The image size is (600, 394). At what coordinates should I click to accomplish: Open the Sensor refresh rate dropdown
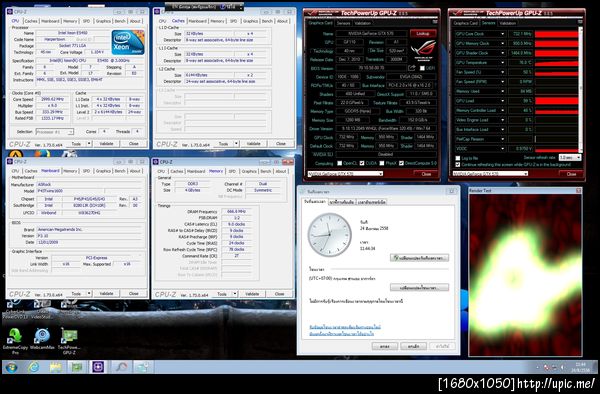tap(570, 158)
